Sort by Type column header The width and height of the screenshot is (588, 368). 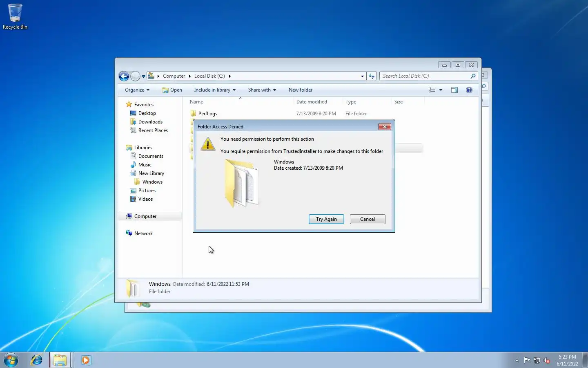click(x=367, y=102)
